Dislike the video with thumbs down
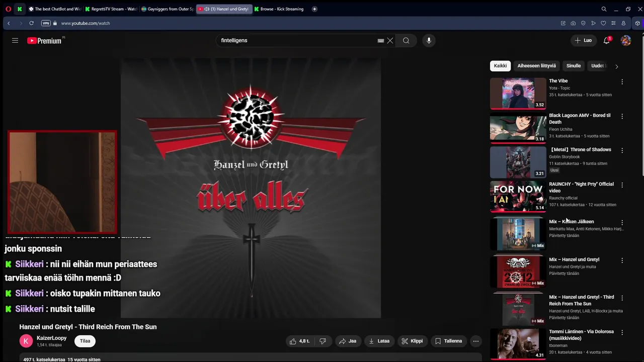 click(323, 341)
